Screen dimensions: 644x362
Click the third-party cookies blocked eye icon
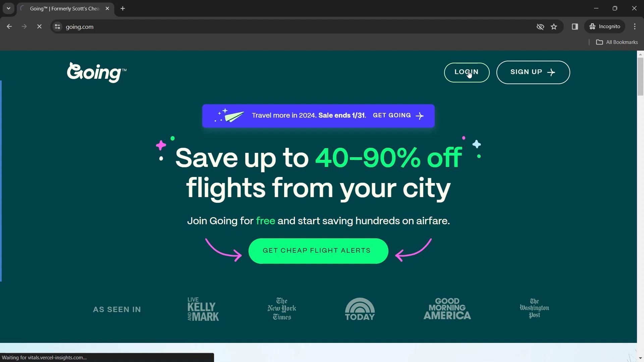coord(540,26)
